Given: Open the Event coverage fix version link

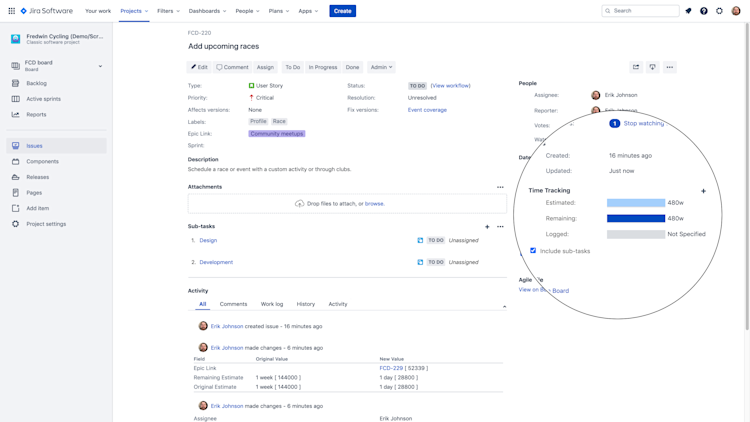Looking at the screenshot, I should [x=427, y=110].
